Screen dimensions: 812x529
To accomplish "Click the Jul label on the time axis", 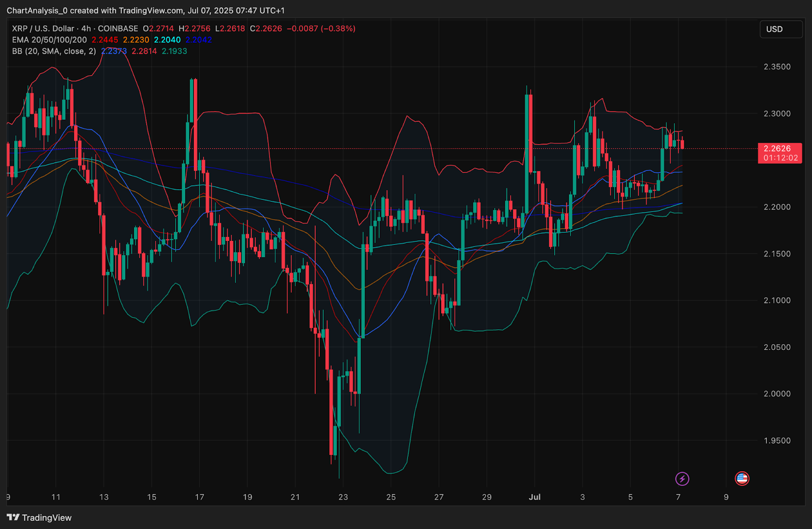I will click(x=534, y=497).
